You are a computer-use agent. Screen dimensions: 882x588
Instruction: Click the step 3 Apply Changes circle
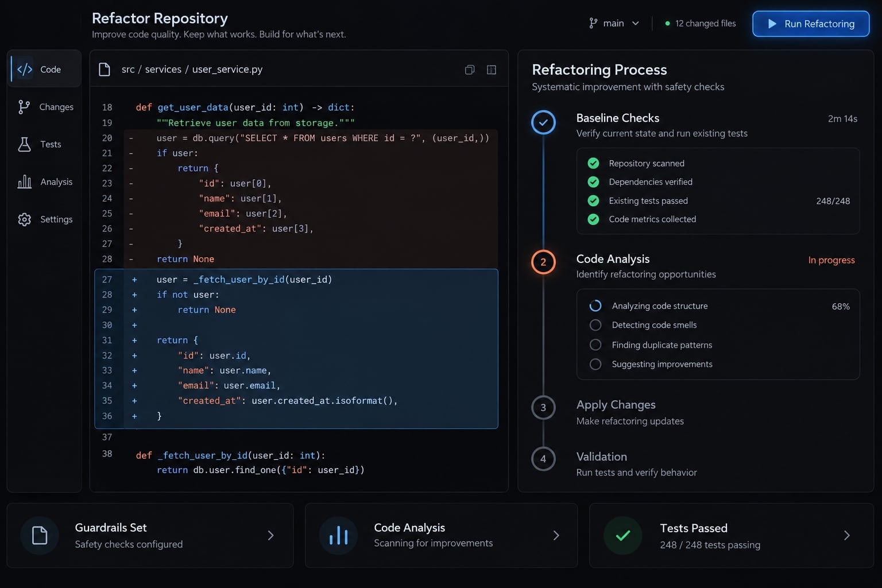click(x=543, y=408)
